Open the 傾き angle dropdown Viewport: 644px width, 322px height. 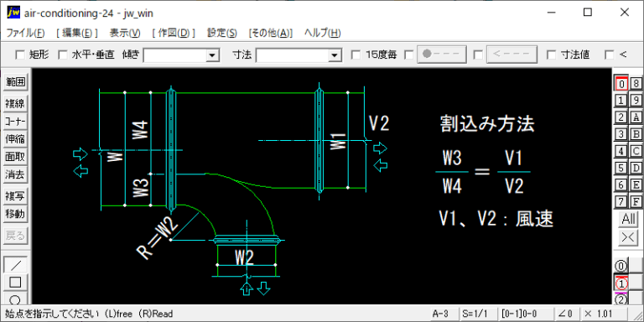[x=212, y=55]
